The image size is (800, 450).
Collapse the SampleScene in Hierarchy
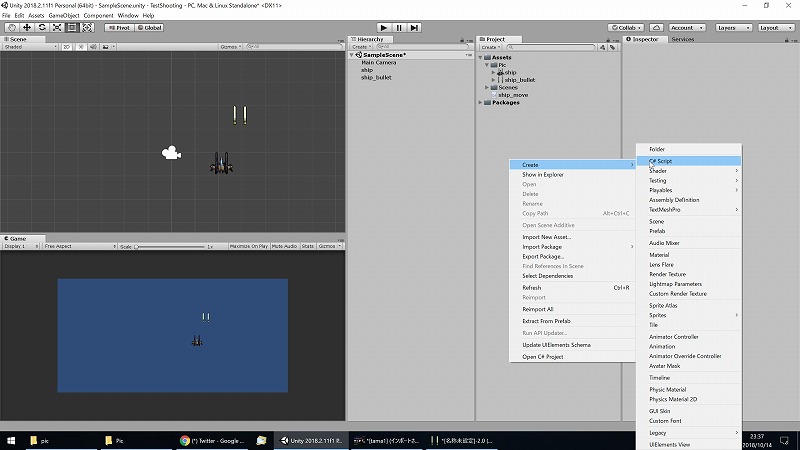352,55
